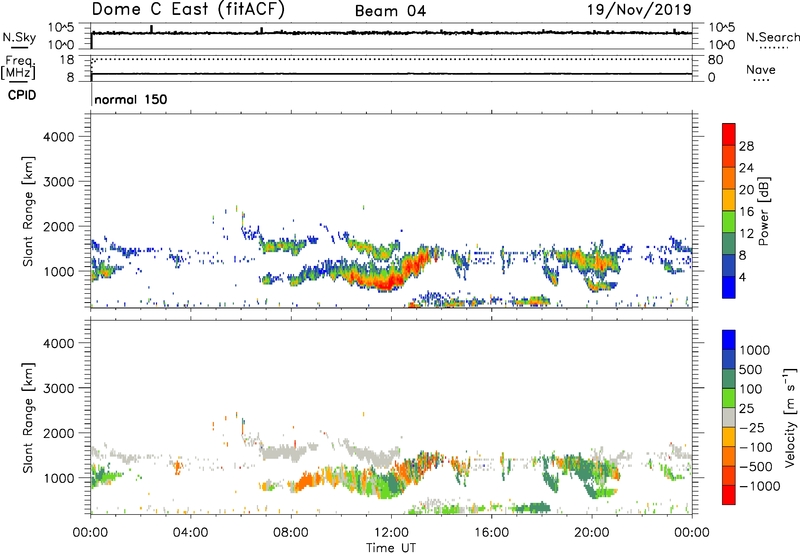Click the 'N.Sky' legend label
Image resolution: width=800 pixels, height=554 pixels.
tap(19, 38)
